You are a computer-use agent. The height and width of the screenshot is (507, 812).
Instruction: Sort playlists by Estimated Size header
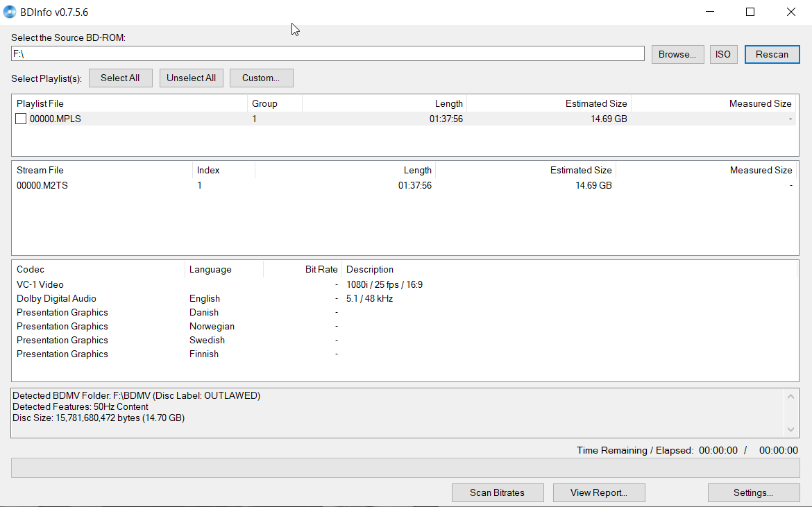[549, 103]
